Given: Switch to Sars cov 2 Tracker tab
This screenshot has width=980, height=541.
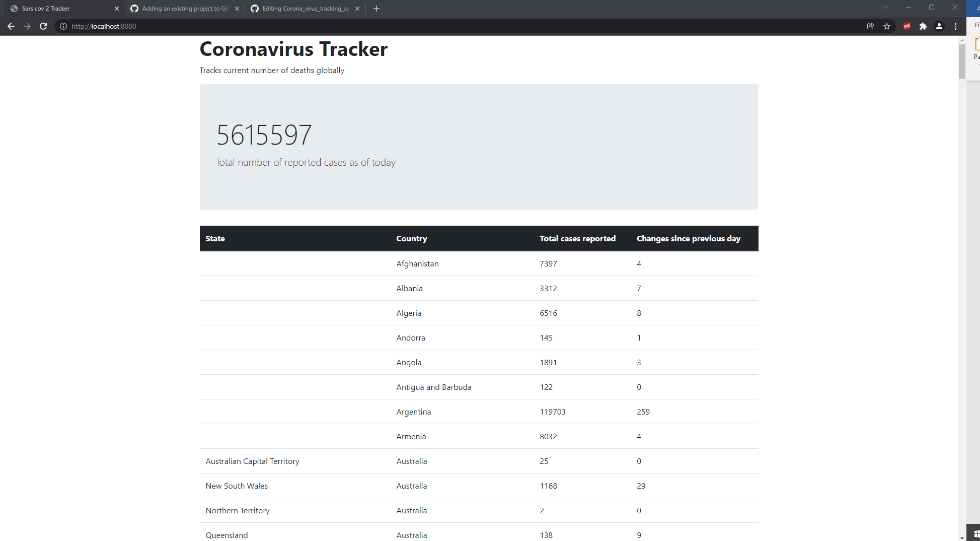Looking at the screenshot, I should [64, 9].
